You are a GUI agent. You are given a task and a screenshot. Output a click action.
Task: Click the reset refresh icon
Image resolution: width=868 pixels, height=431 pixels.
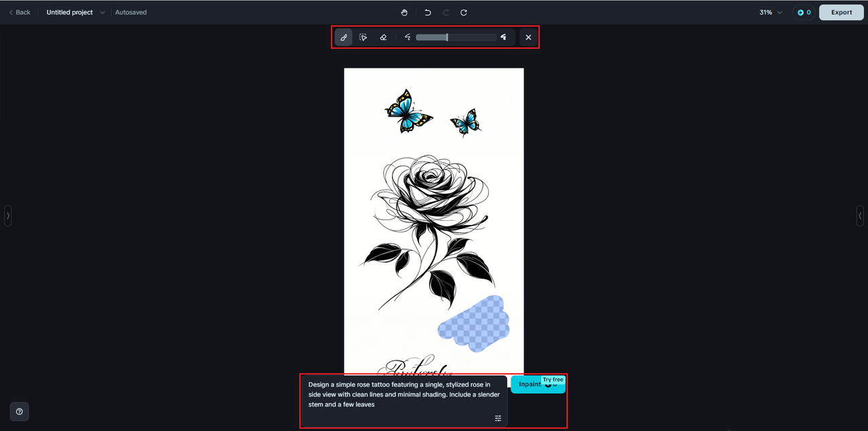tap(464, 12)
